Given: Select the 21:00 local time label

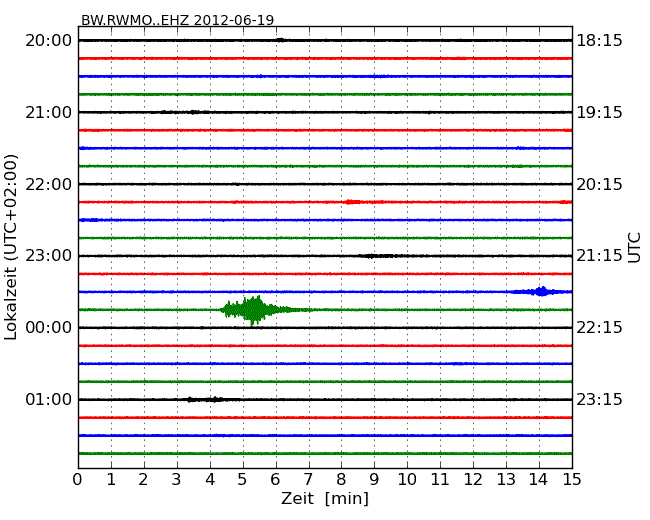Looking at the screenshot, I should [49, 112].
